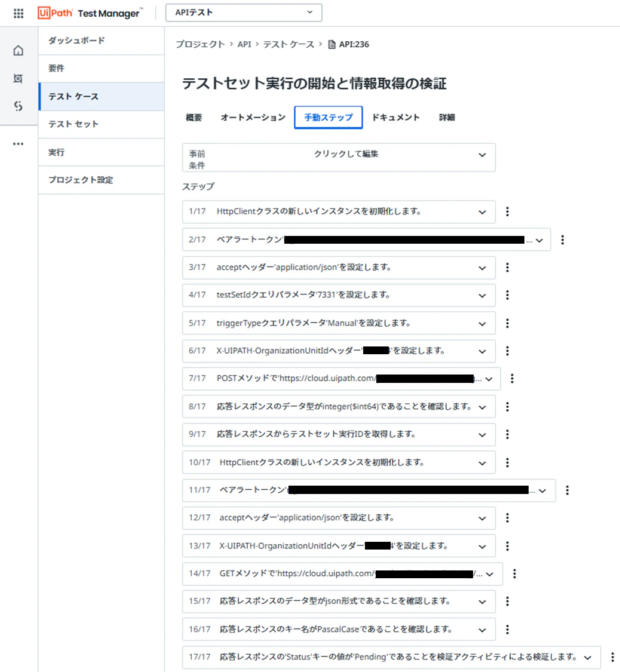The image size is (620, 672).
Task: Expand step 4/17 testSetId chevron
Action: pyautogui.click(x=482, y=296)
